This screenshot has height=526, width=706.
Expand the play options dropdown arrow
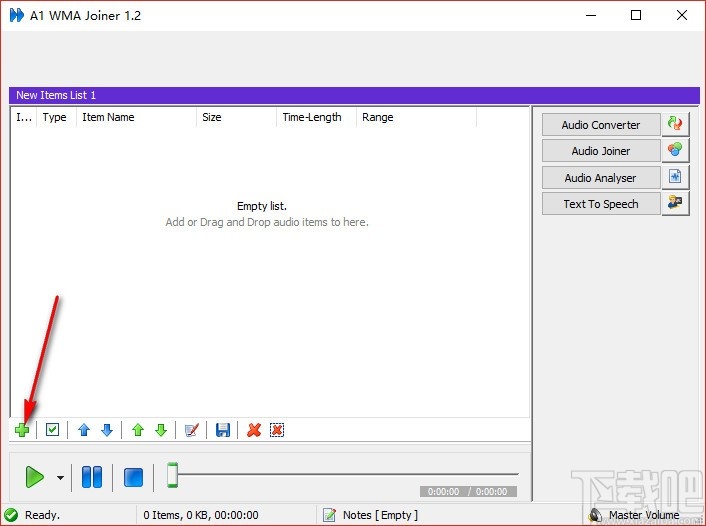click(60, 477)
